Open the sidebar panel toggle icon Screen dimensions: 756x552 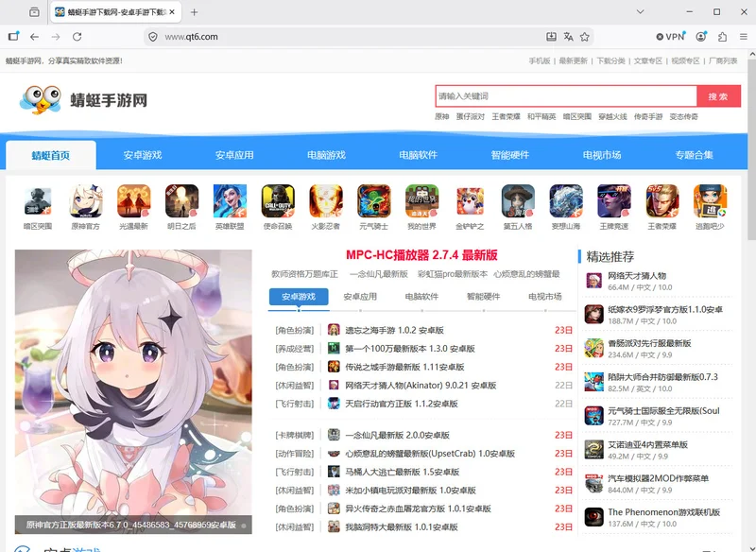tap(13, 37)
